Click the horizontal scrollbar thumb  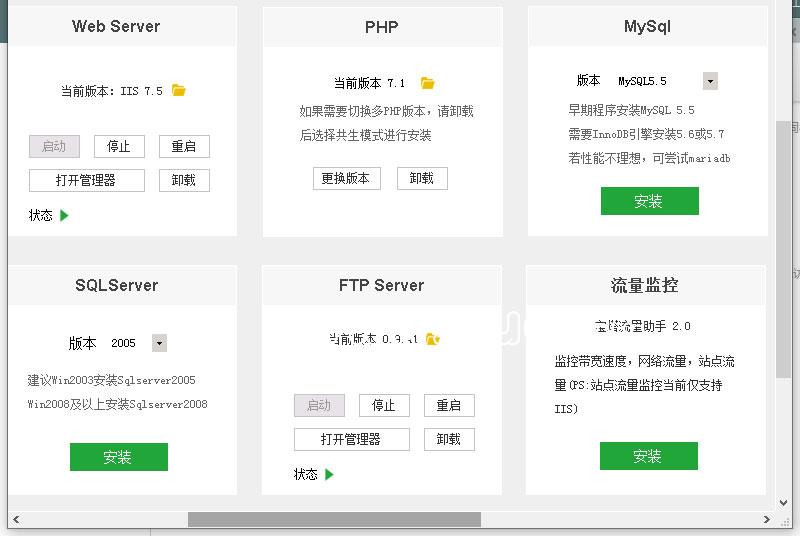[334, 519]
